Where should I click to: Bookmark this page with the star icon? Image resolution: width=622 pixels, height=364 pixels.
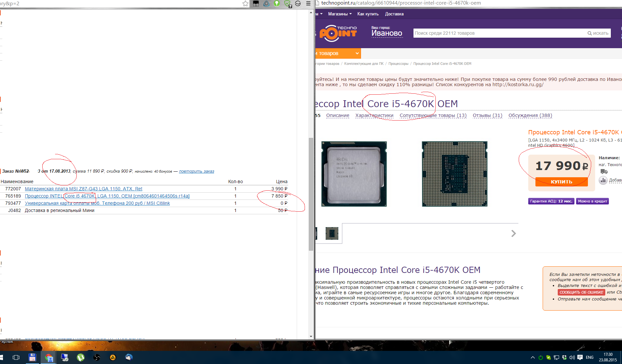point(245,4)
